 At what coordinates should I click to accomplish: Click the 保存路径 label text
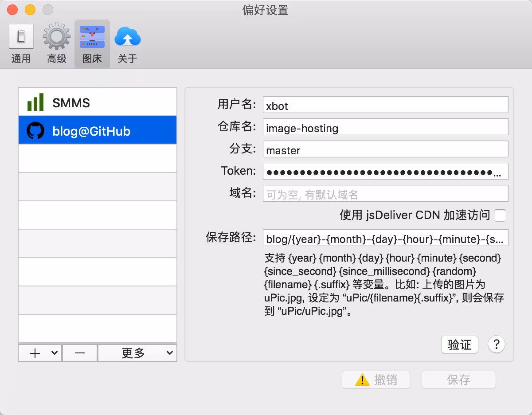pos(231,237)
